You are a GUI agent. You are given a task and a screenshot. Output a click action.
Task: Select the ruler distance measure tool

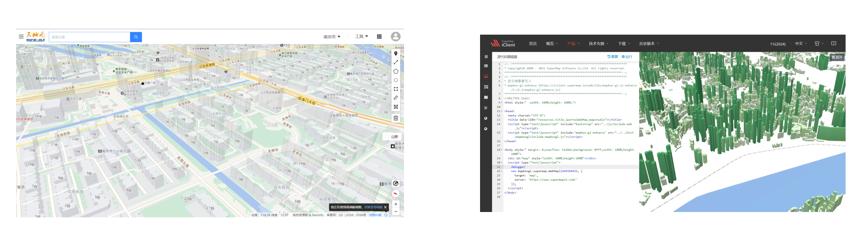396,98
